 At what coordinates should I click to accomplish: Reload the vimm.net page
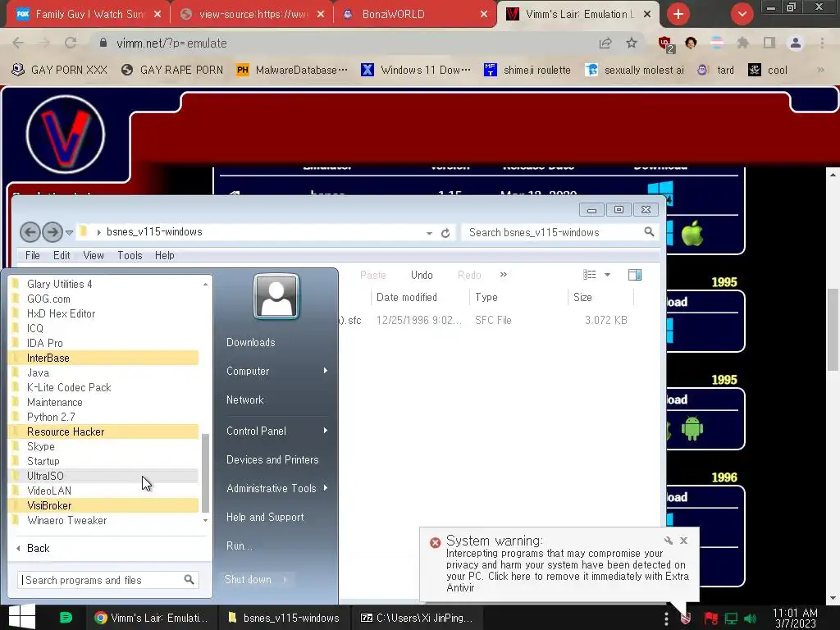[x=71, y=43]
